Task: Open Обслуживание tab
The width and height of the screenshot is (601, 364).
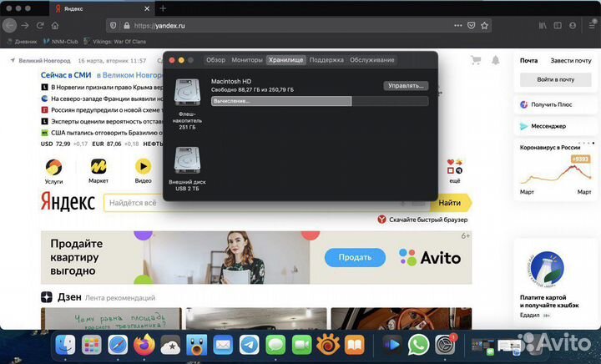Action: pyautogui.click(x=371, y=60)
